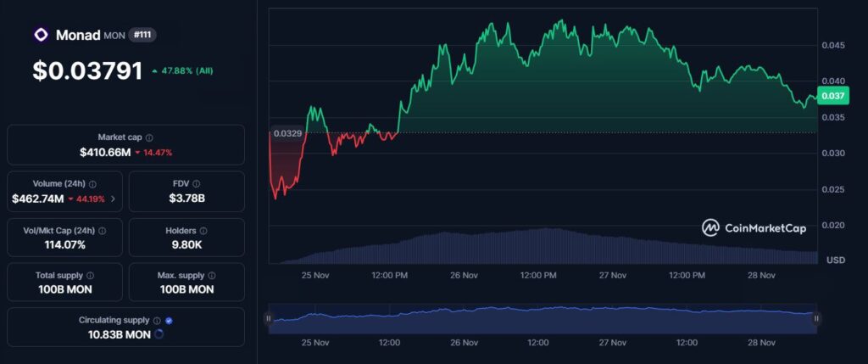Click the 0.0329 opening price label on the chart
Viewport: 868px width, 364px height.
[x=285, y=133]
